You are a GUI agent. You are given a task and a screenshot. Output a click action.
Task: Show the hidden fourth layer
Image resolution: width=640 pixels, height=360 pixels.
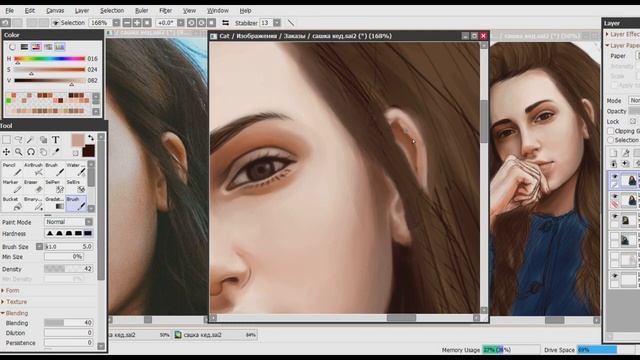pos(615,236)
